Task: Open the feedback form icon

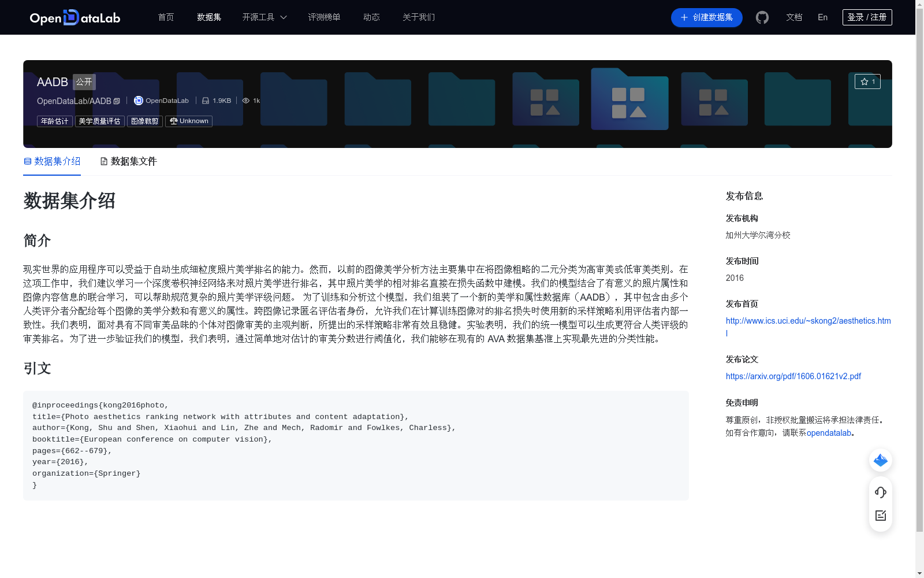Action: coord(881,516)
